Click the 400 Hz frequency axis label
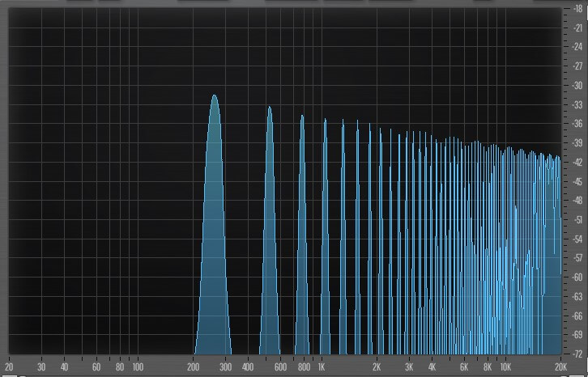The width and height of the screenshot is (588, 377). pos(248,366)
